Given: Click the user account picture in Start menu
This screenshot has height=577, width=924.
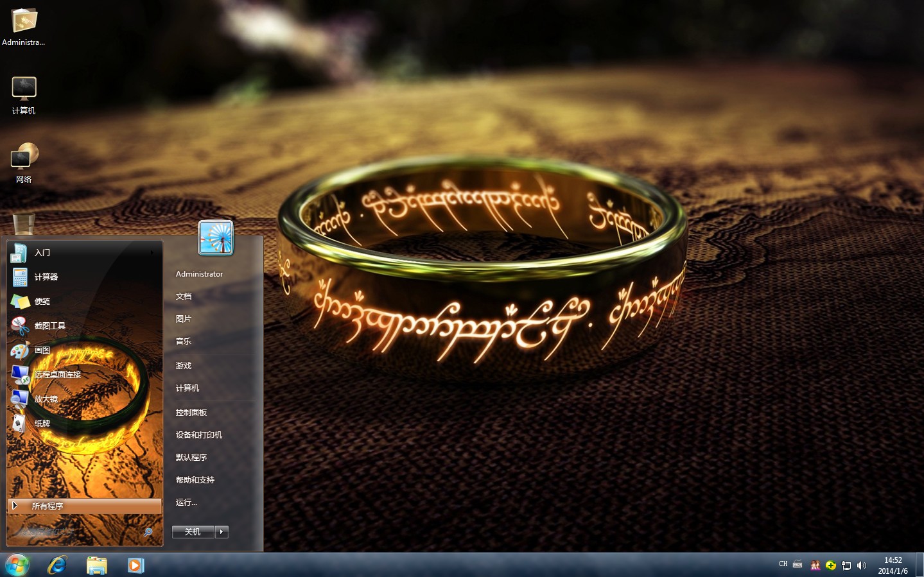Looking at the screenshot, I should point(216,237).
